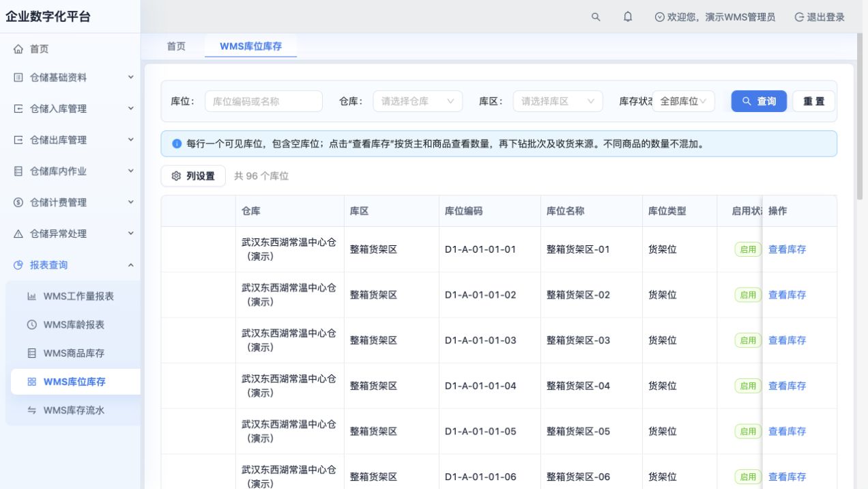Viewport: 868px width, 489px height.
Task: Expand the 仓储计费管理 menu chevron
Action: pyautogui.click(x=131, y=202)
